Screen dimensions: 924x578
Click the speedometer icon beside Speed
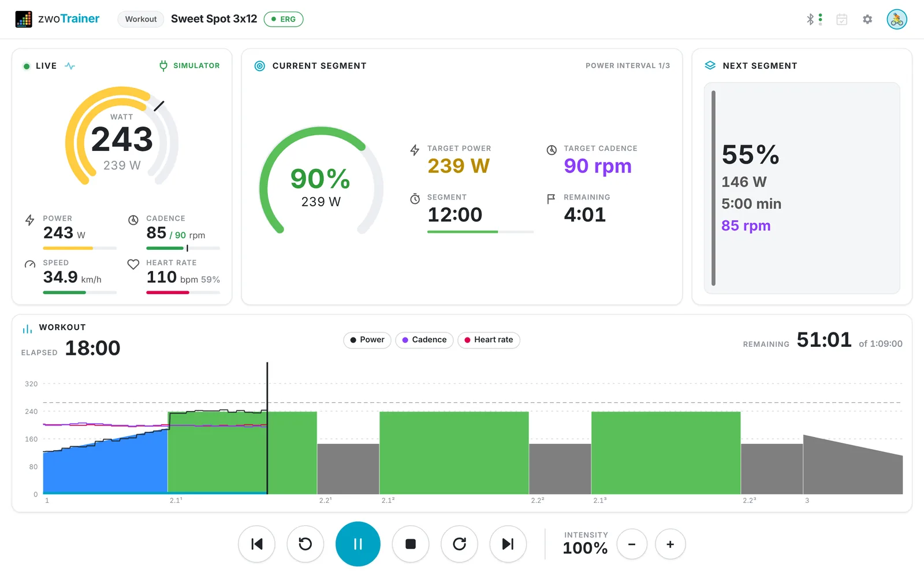point(30,264)
